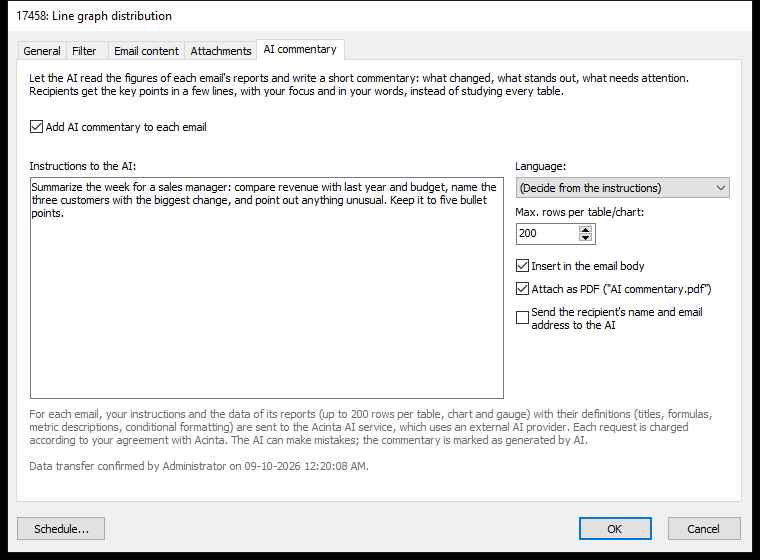
Task: Select the Attachments tab
Action: [x=221, y=51]
